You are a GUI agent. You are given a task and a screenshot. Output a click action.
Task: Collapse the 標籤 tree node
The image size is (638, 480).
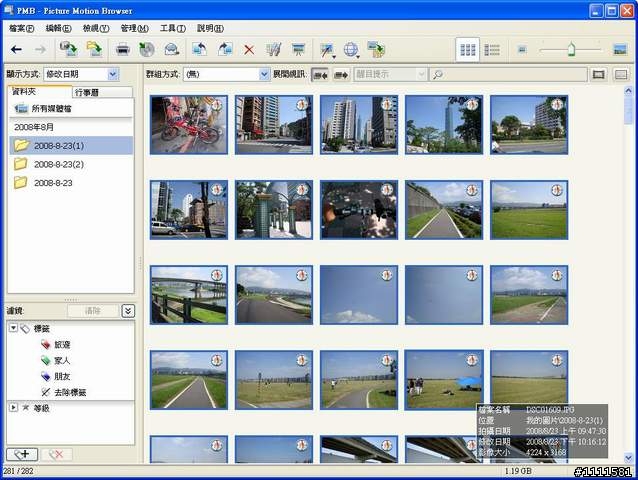(x=13, y=328)
